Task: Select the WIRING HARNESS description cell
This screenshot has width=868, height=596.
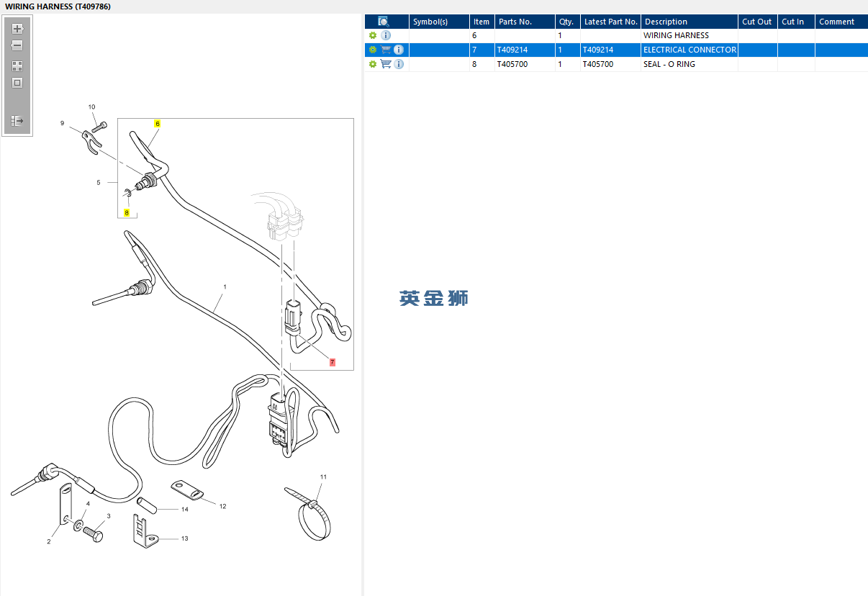Action: pos(690,35)
